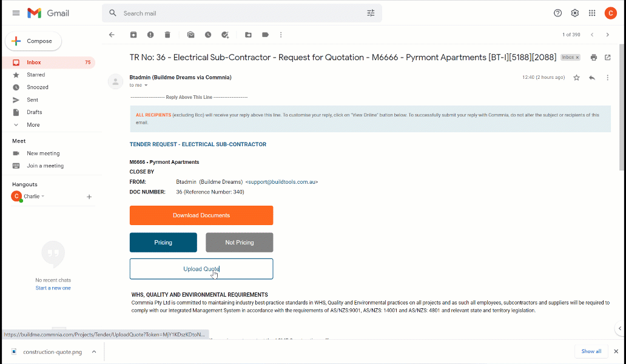Add this email to Tasks
This screenshot has width=626, height=364.
(x=225, y=35)
